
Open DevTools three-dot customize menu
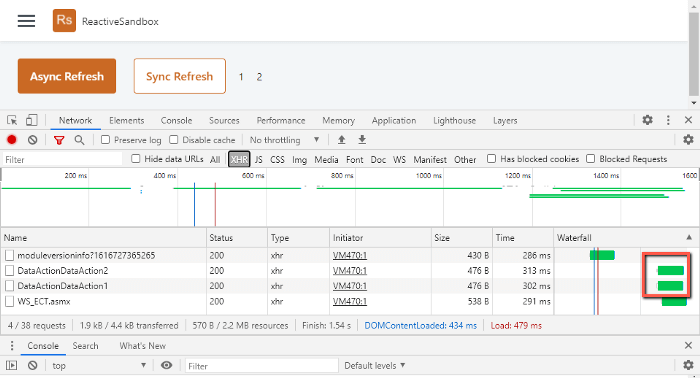tap(668, 120)
